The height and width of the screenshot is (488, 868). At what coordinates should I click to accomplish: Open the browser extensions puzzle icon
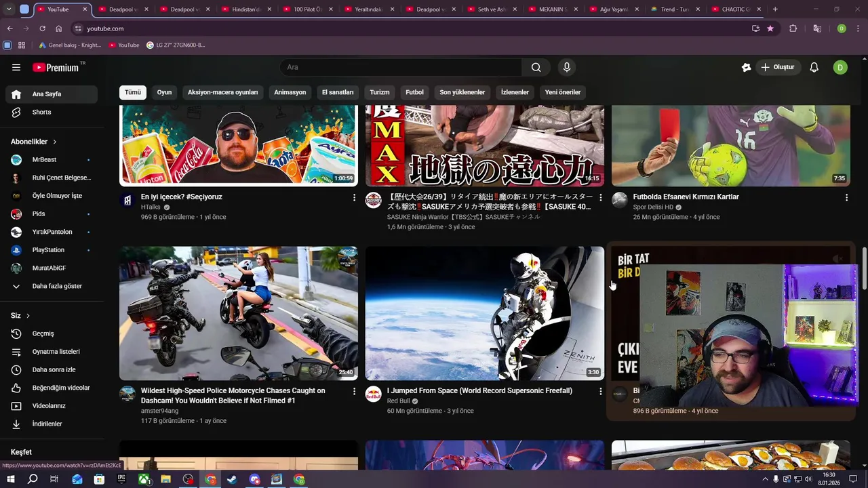(793, 28)
